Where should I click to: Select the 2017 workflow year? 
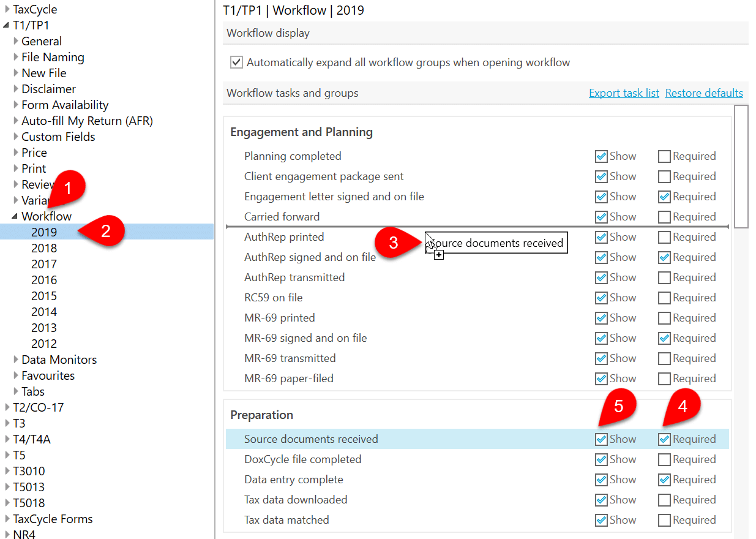coord(44,264)
